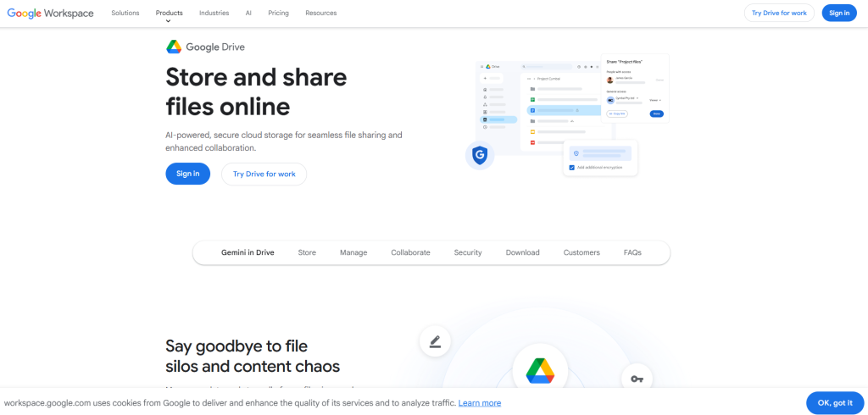Jump to the Security section tab
Image resolution: width=868 pixels, height=415 pixels.
pos(468,252)
